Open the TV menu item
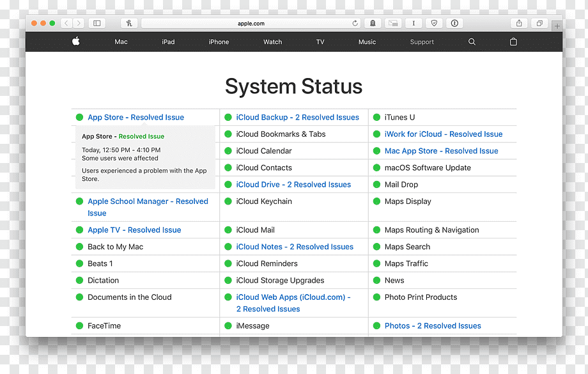This screenshot has width=588, height=374. tap(320, 42)
